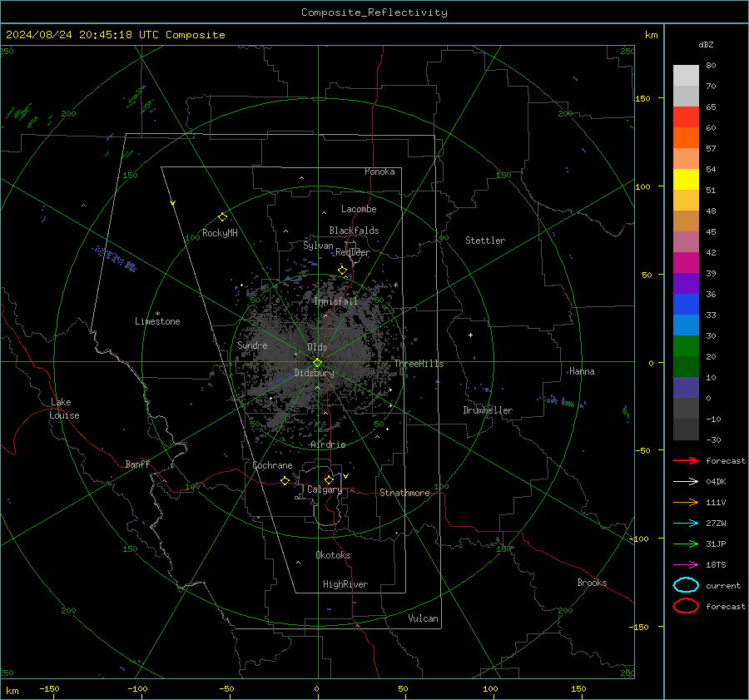The image size is (749, 700).
Task: Click the Strathmore town label
Action: click(404, 493)
